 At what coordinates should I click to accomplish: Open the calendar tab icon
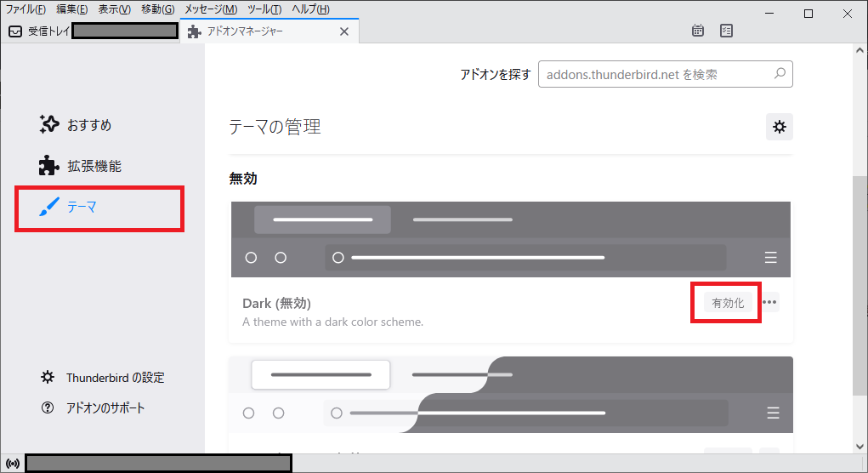pyautogui.click(x=698, y=31)
